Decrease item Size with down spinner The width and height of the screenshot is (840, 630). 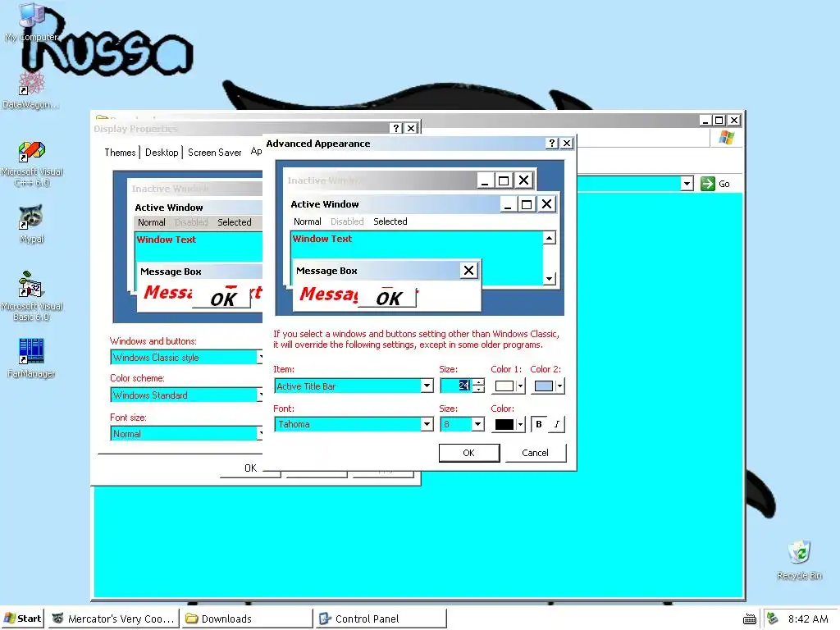[478, 390]
